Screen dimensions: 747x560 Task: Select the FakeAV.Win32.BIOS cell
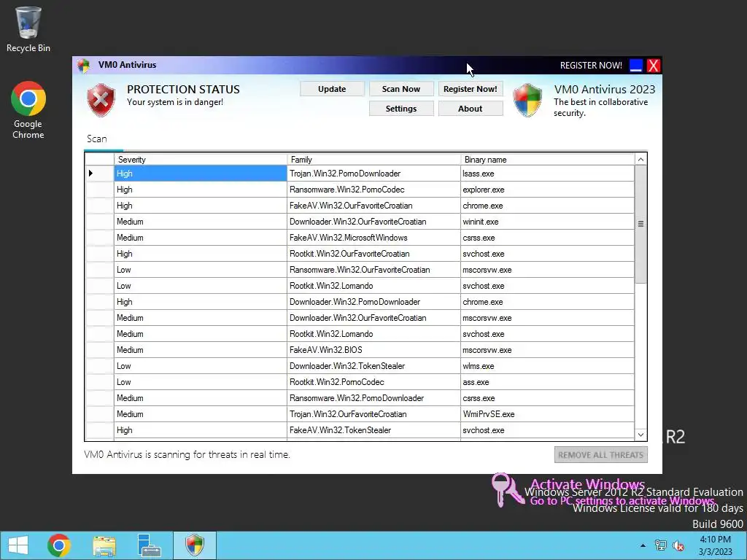374,350
